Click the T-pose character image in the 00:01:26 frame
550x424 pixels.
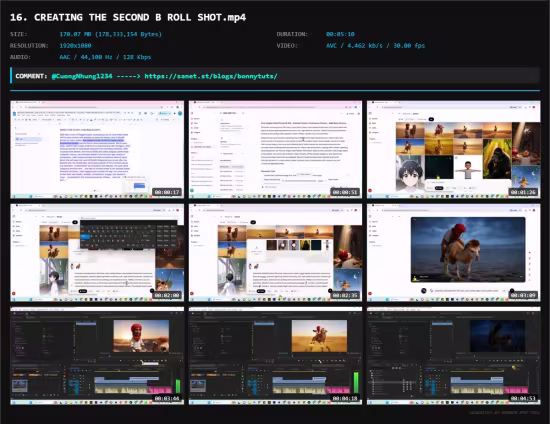click(468, 167)
